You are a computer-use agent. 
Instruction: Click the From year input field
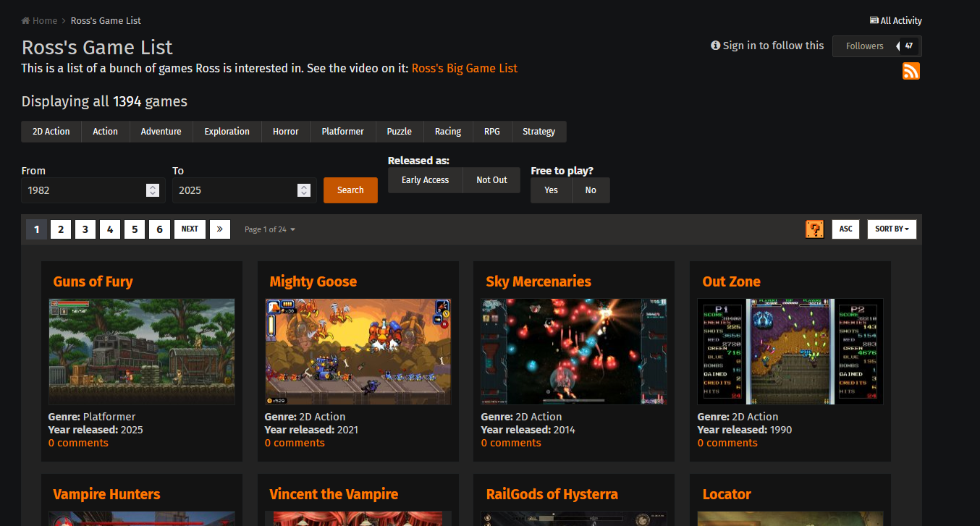pyautogui.click(x=93, y=190)
